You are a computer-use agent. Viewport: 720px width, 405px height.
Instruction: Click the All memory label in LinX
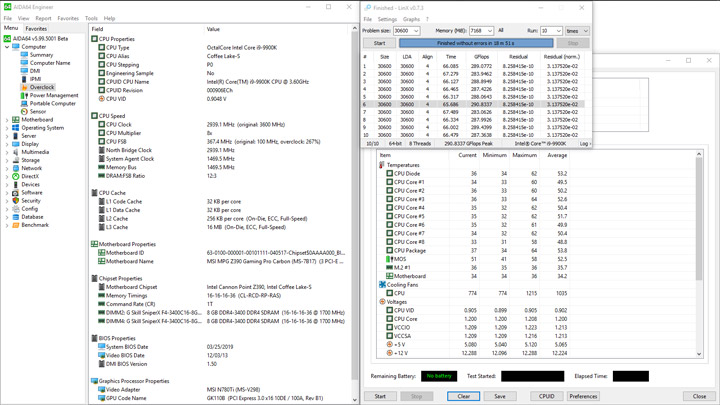[501, 30]
